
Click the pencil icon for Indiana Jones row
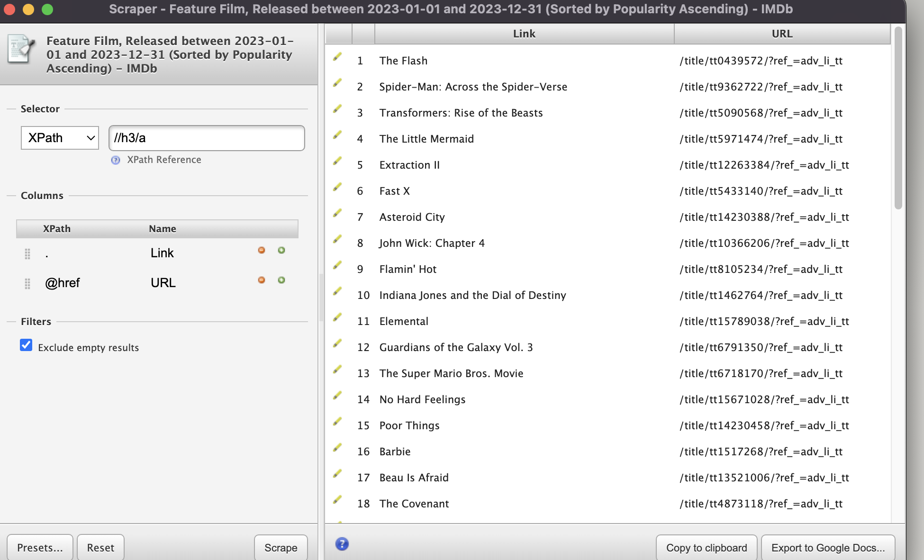pos(337,291)
